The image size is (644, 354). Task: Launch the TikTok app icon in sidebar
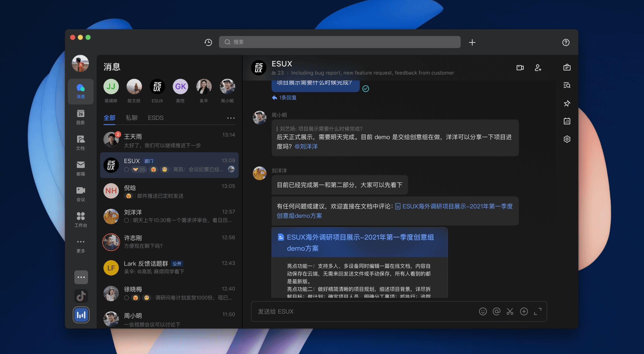81,296
